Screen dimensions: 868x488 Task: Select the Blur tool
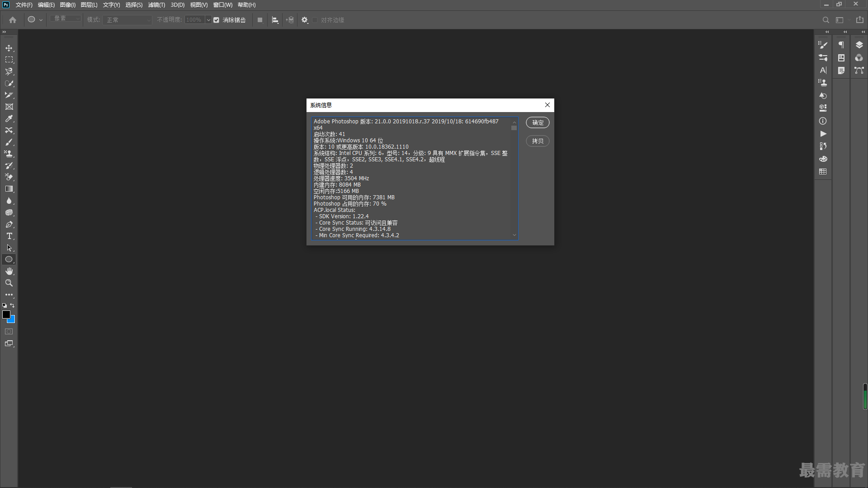click(x=9, y=201)
